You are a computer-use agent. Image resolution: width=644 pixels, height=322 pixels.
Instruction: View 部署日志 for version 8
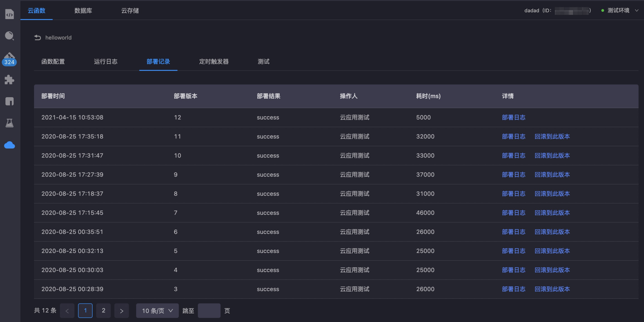pyautogui.click(x=514, y=194)
